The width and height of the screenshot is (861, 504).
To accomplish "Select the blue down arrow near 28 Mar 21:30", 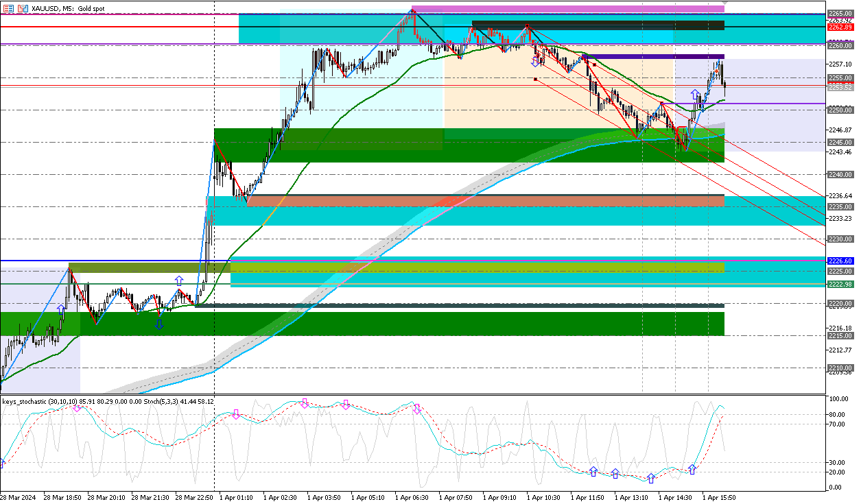I will [x=159, y=324].
